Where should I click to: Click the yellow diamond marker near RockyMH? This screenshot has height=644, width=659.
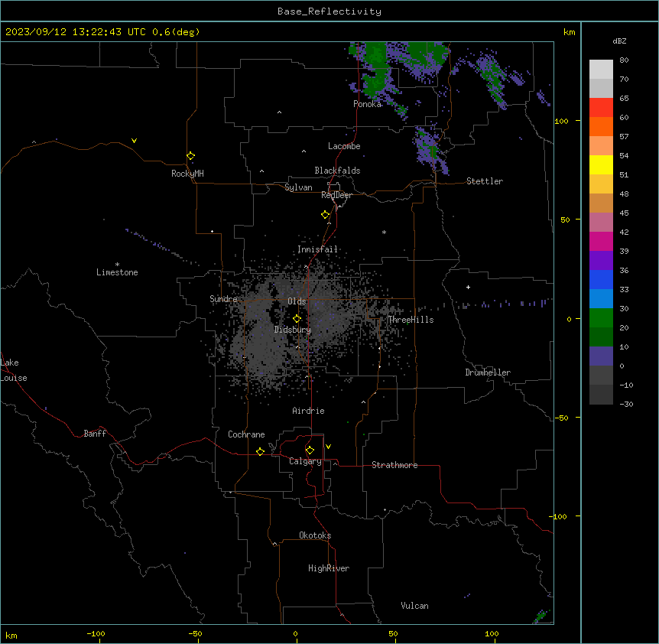coord(191,156)
